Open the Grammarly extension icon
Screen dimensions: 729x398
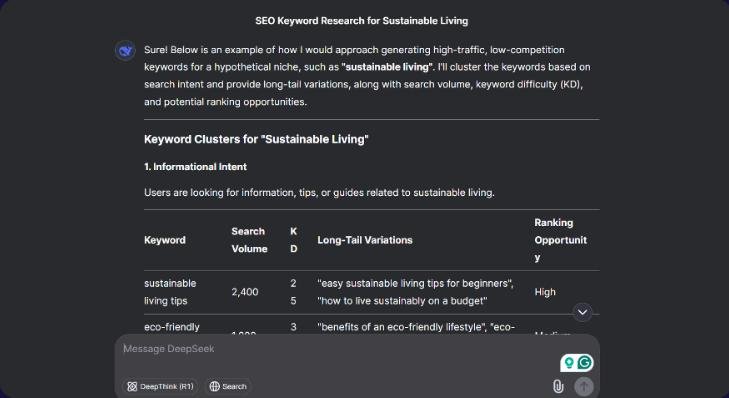pos(585,362)
